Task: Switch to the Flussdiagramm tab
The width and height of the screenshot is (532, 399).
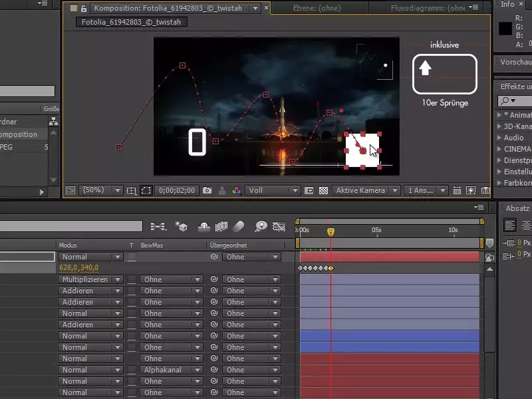Action: tap(427, 9)
